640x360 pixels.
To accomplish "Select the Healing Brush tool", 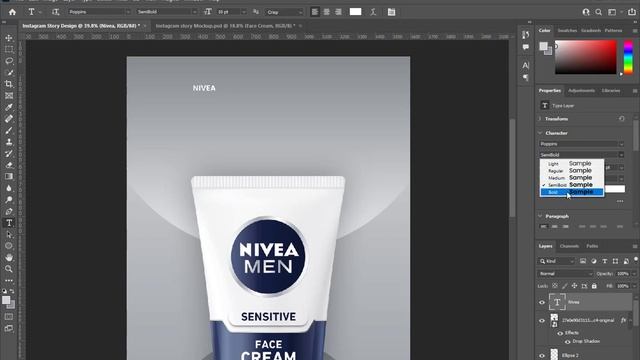I will point(9,119).
